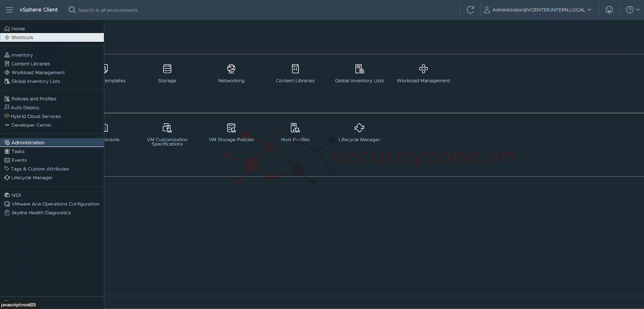The width and height of the screenshot is (644, 309).
Task: Open the Administrator user account dropdown
Action: pyautogui.click(x=538, y=10)
